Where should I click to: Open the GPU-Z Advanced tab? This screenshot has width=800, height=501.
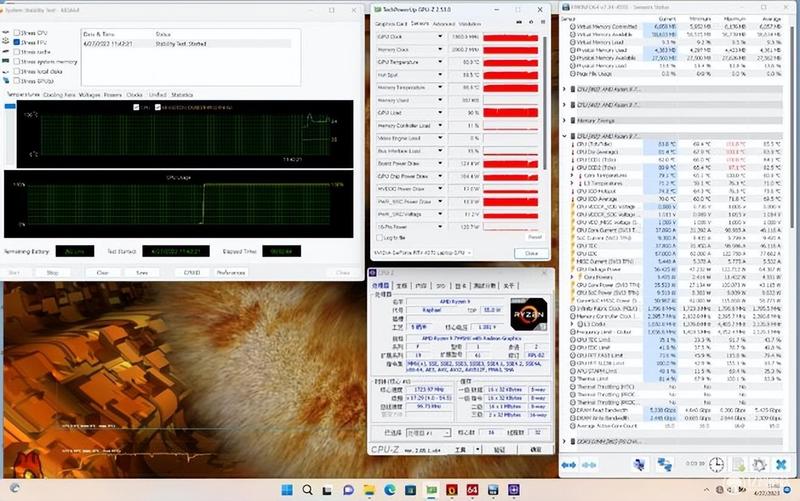pyautogui.click(x=443, y=24)
